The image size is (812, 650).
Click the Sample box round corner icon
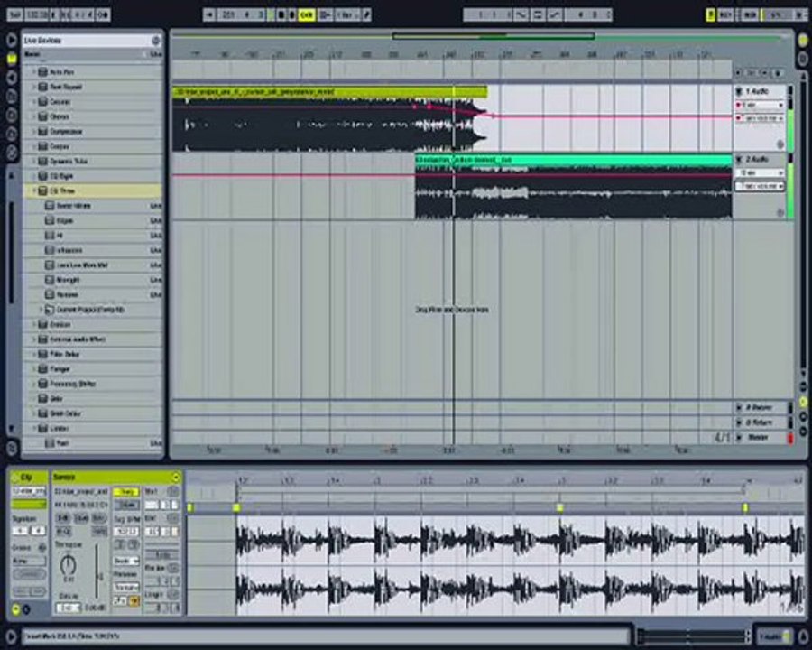(176, 477)
